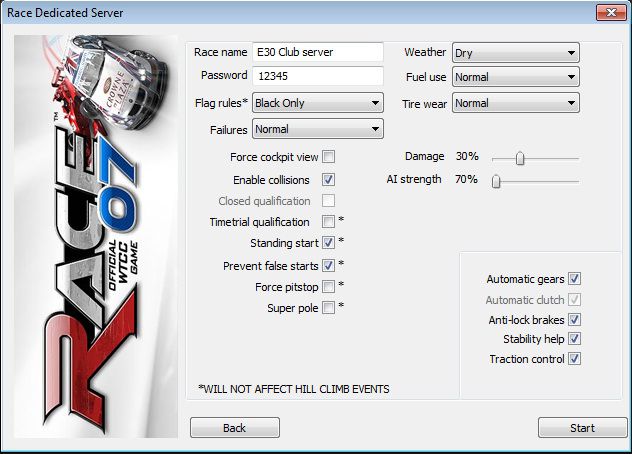
Task: Open the Flag rules dropdown
Action: coord(318,103)
